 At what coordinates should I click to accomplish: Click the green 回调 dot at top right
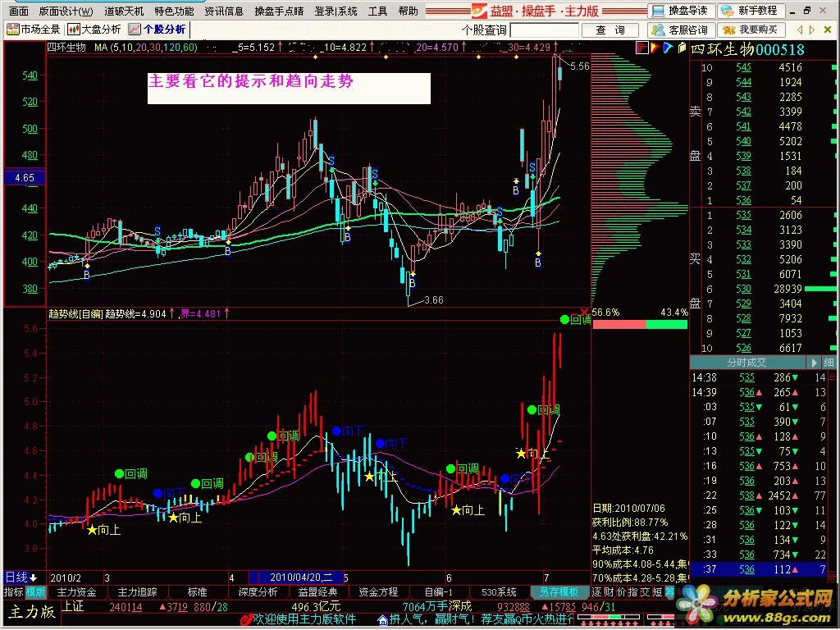[564, 320]
